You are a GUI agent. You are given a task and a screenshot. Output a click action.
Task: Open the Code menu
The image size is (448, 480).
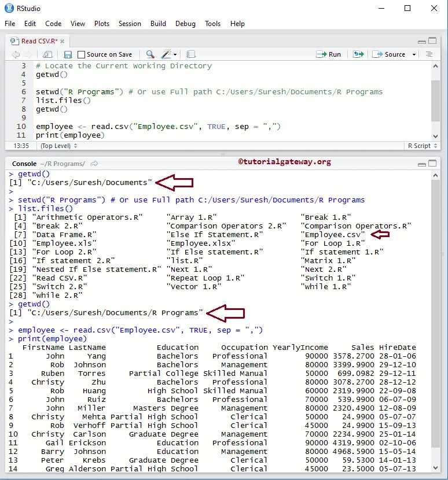pyautogui.click(x=53, y=24)
